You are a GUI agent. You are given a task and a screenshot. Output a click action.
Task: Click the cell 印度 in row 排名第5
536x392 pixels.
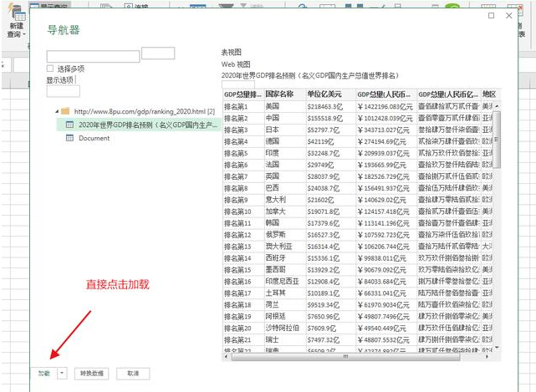[x=285, y=153]
